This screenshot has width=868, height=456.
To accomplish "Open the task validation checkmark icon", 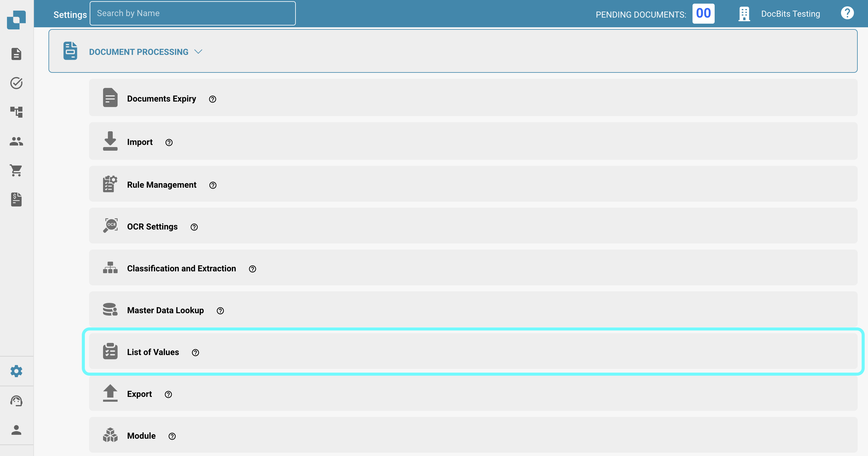I will [16, 83].
